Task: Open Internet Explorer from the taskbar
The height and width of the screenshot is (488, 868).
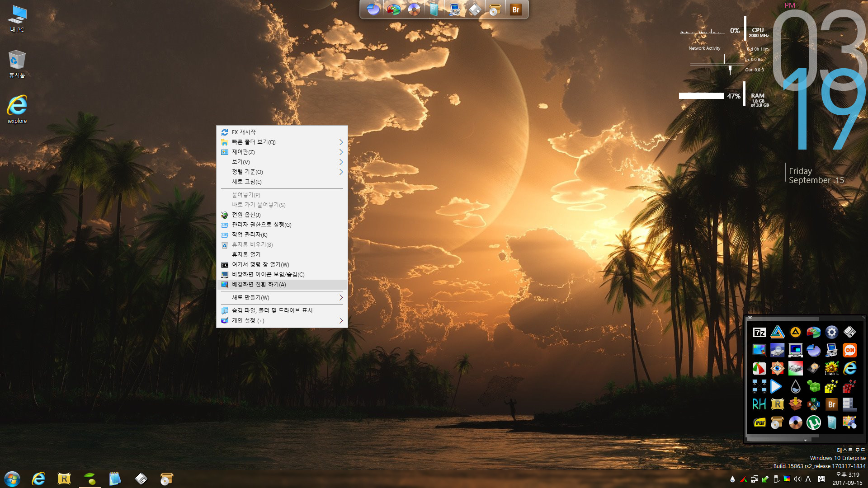Action: [x=38, y=479]
